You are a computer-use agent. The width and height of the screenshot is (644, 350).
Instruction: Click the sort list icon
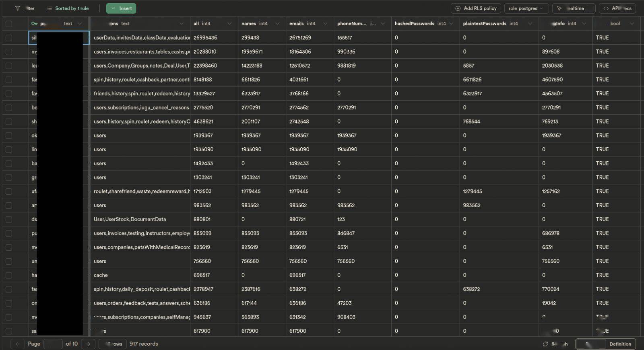click(x=50, y=8)
